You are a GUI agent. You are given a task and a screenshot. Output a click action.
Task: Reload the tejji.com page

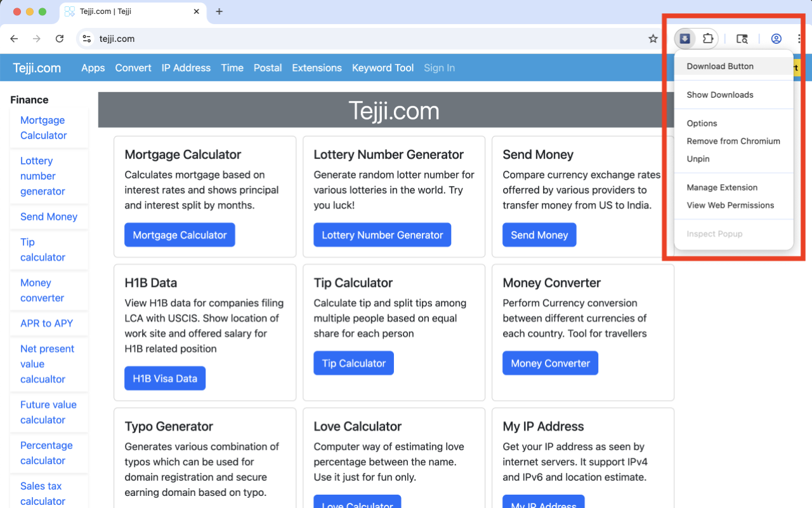click(x=60, y=39)
